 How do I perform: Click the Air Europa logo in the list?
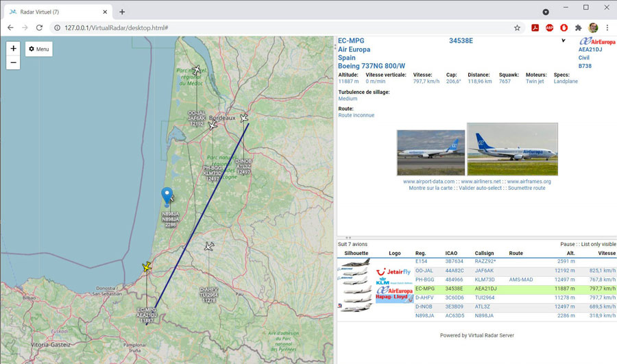tap(394, 290)
